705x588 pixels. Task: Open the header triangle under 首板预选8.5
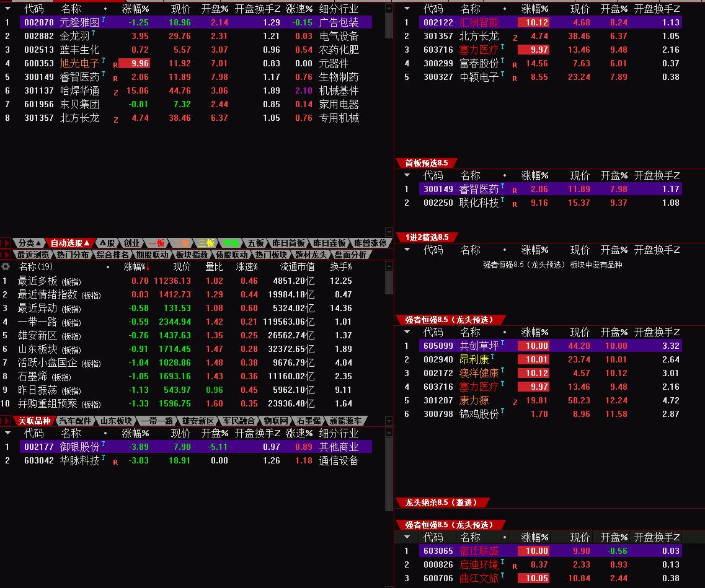(407, 175)
